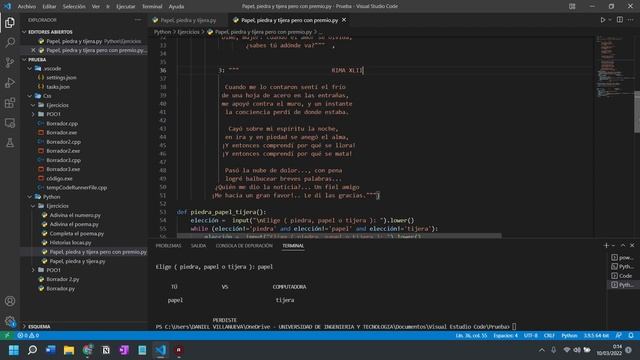The image size is (640, 360).
Task: Open the Ayuda menu
Action: click(x=176, y=6)
